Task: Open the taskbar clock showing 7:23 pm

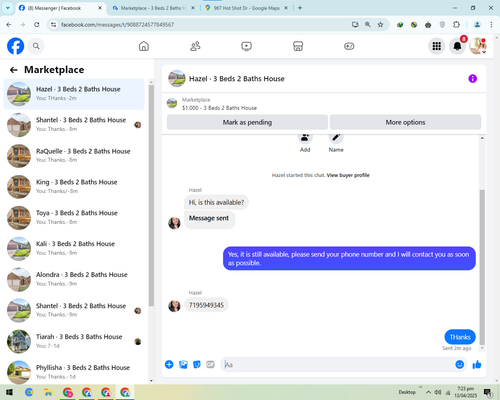Action: 465,392
